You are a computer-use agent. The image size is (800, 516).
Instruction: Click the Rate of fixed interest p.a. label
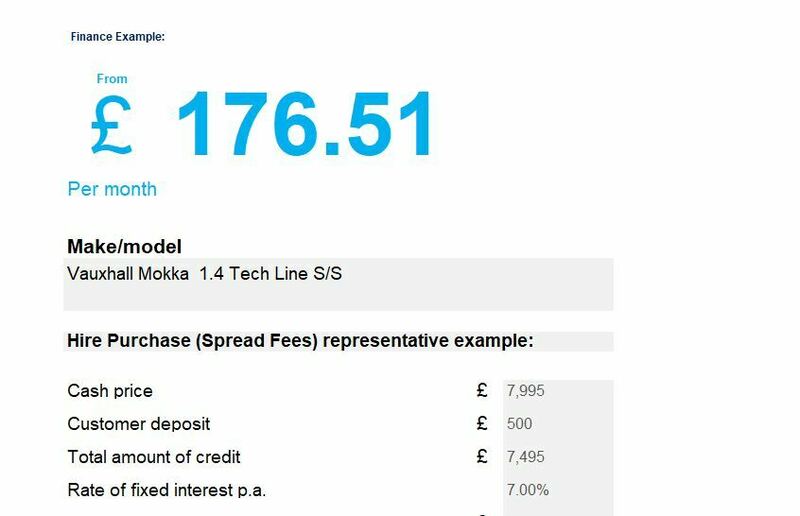coord(166,490)
